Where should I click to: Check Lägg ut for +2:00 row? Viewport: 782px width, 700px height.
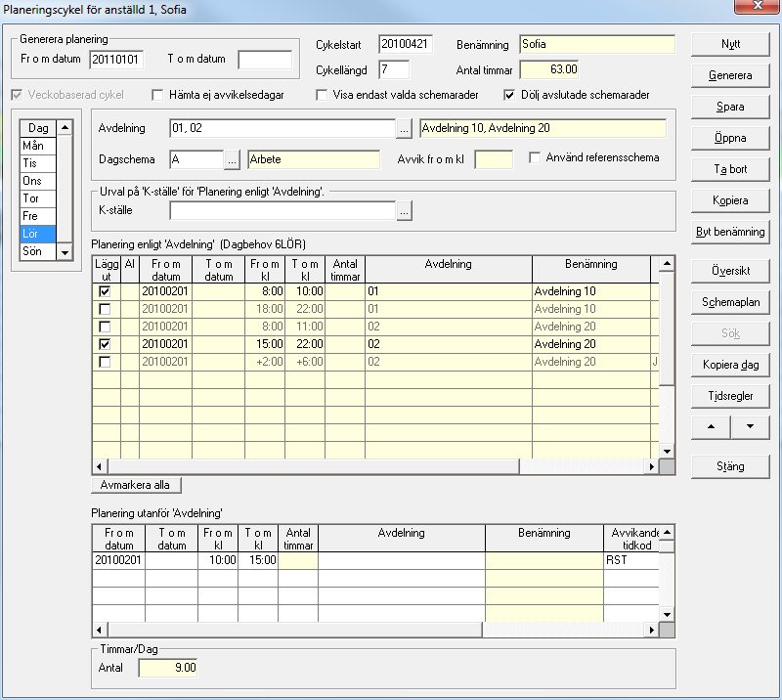click(x=105, y=362)
